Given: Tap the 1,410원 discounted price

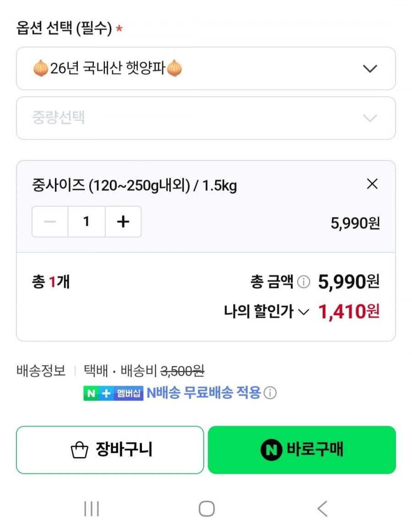Looking at the screenshot, I should [349, 312].
